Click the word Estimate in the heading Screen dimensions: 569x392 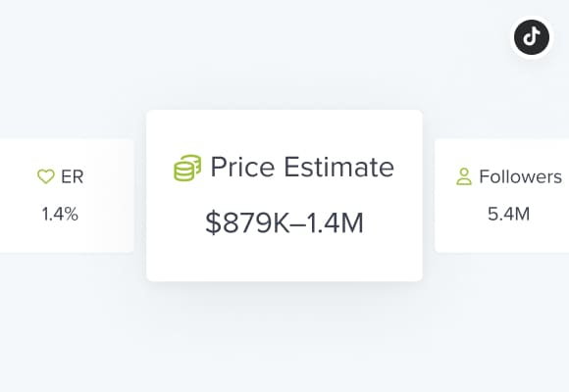pyautogui.click(x=338, y=168)
